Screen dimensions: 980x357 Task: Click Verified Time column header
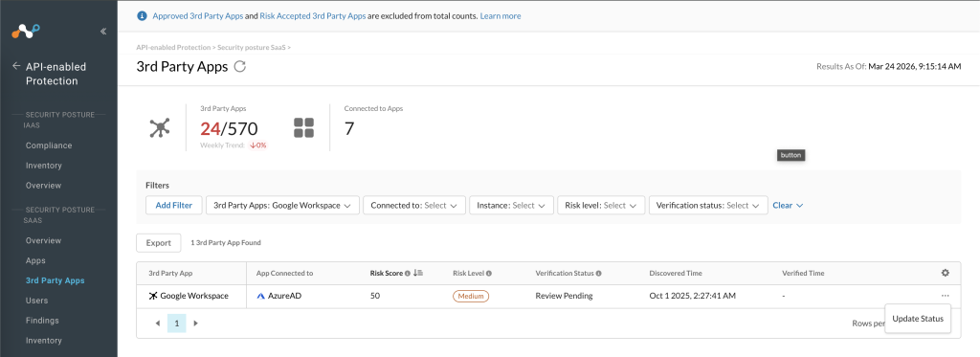[x=803, y=273]
